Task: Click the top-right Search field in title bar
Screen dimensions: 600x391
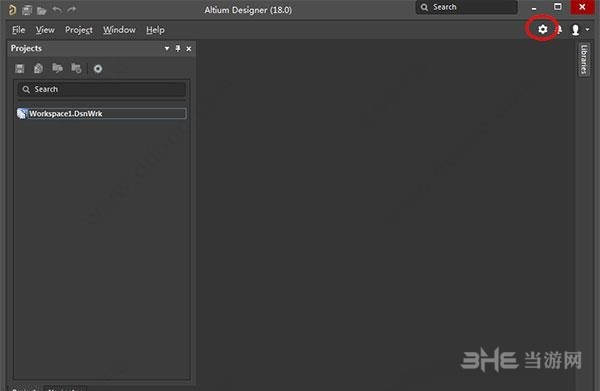Action: [466, 7]
